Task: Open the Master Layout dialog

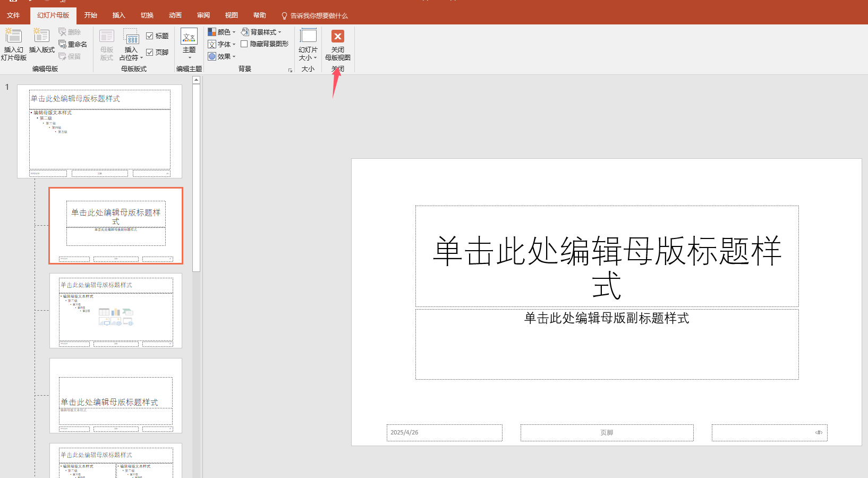Action: coord(106,44)
